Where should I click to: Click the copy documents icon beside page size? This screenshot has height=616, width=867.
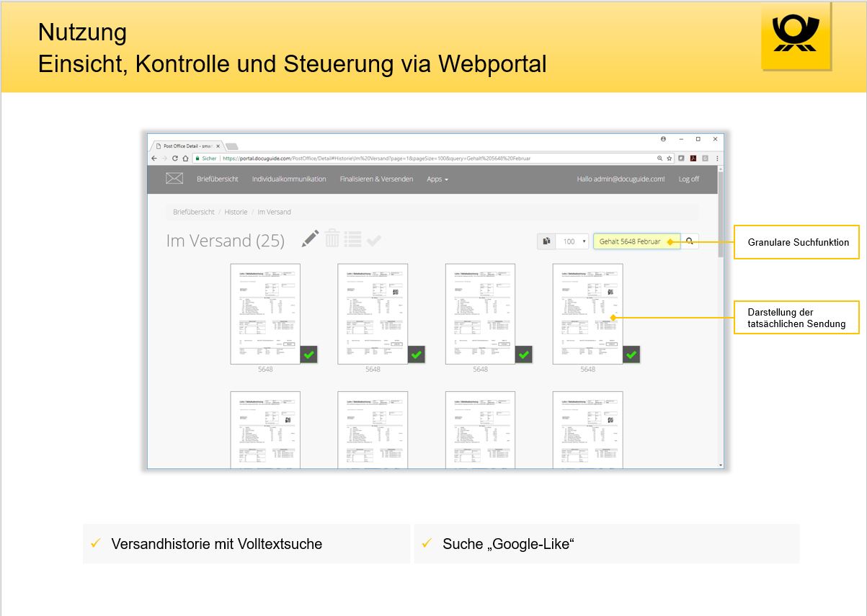pyautogui.click(x=547, y=241)
